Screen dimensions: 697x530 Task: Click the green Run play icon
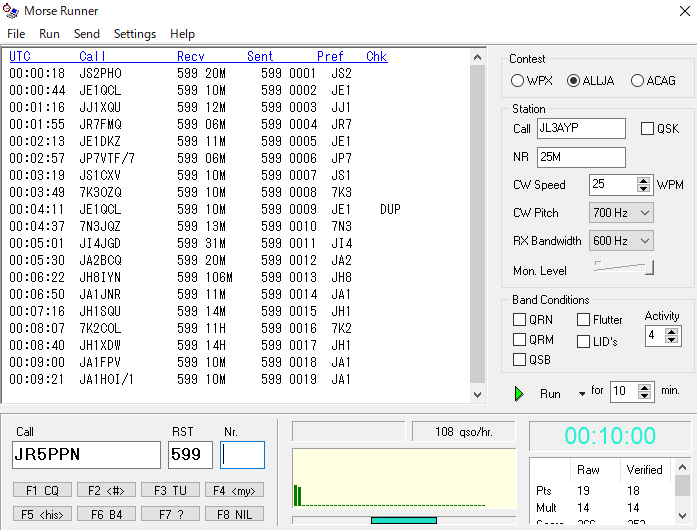coord(519,393)
